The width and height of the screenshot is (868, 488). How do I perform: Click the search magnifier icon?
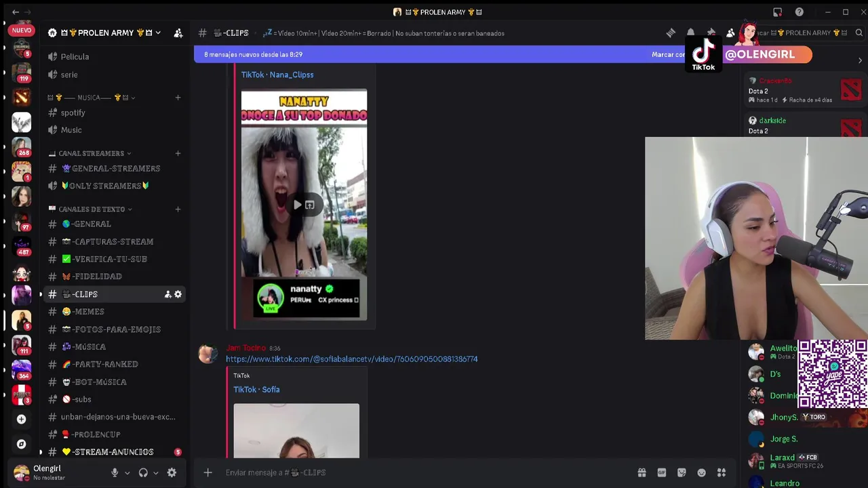coord(859,33)
